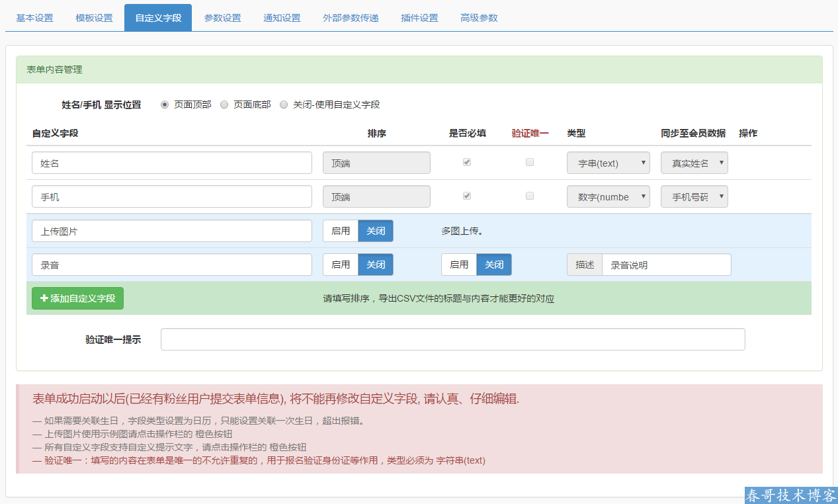838x504 pixels.
Task: Select 关闭-使用自定义字段 radio option
Action: [x=284, y=105]
